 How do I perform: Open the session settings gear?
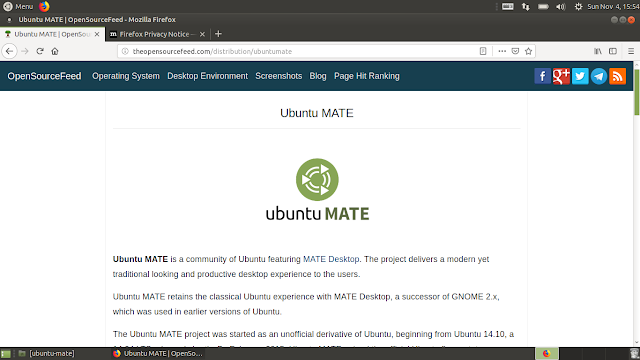[578, 7]
